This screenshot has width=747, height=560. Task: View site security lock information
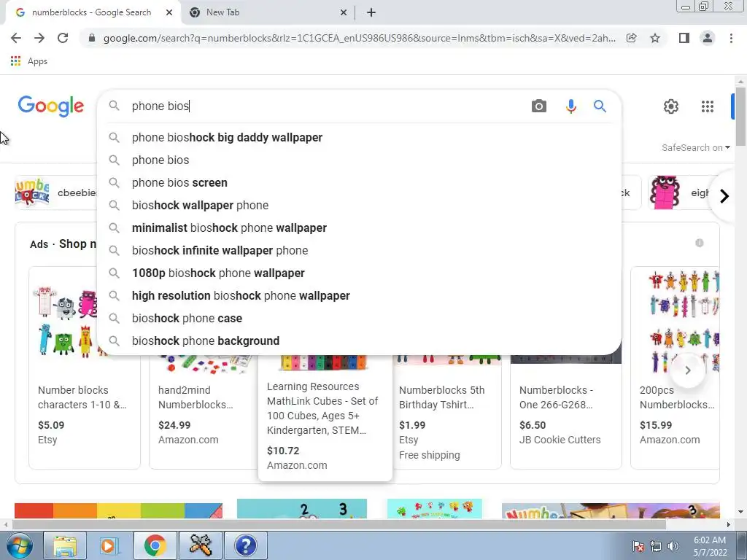pos(92,38)
